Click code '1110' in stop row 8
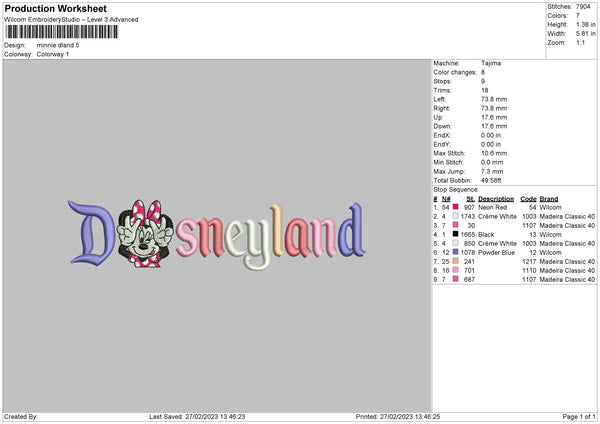600x424 pixels. [530, 271]
